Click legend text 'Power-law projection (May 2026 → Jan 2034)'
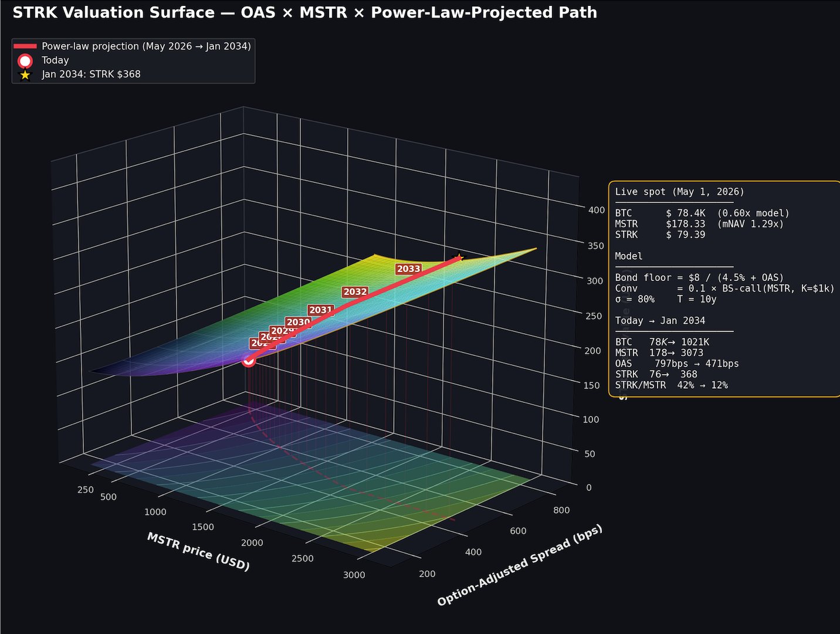Image resolution: width=840 pixels, height=634 pixels. coord(146,46)
